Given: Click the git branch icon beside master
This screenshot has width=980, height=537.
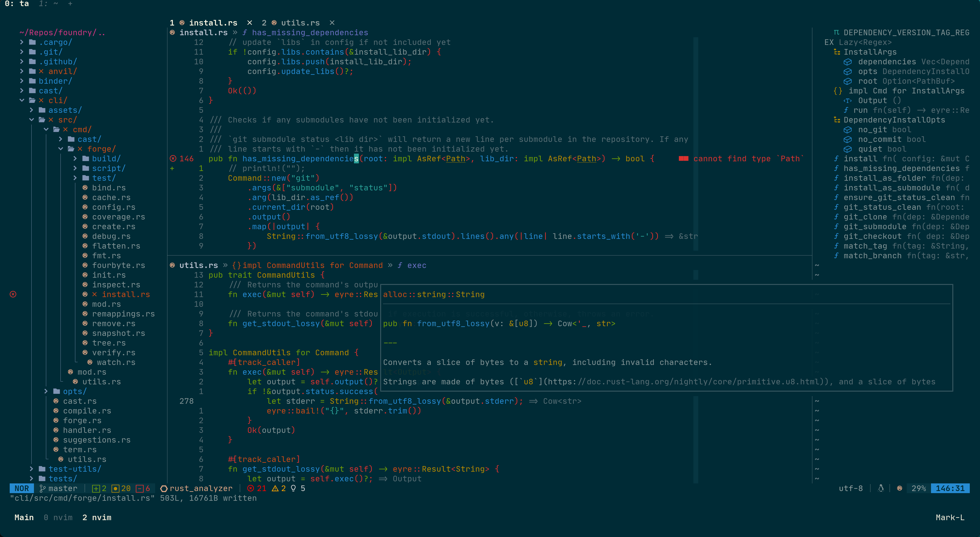Looking at the screenshot, I should 43,488.
